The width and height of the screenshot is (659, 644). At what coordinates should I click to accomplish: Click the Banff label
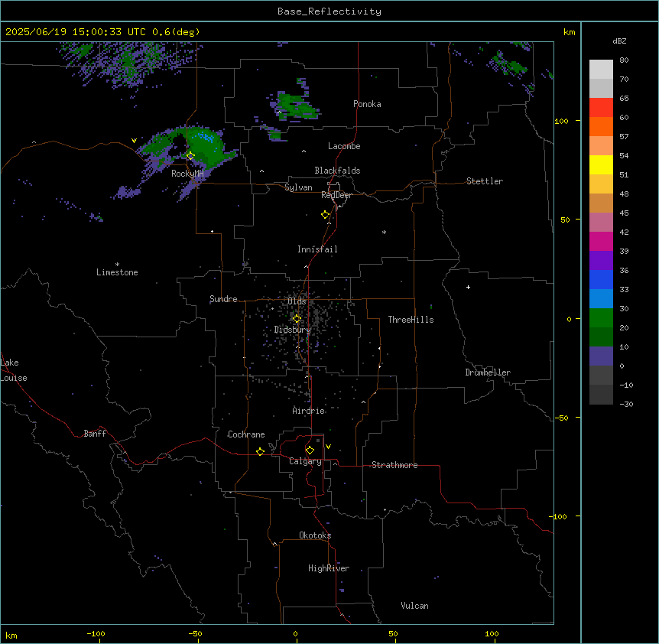[95, 434]
